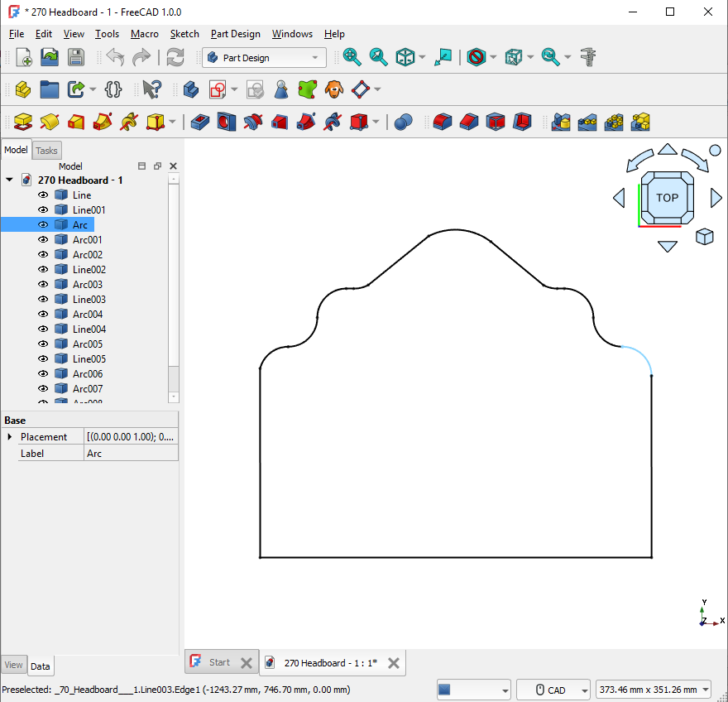Click the Redo arrow
Screen dimensions: 728x702
pyautogui.click(x=141, y=58)
